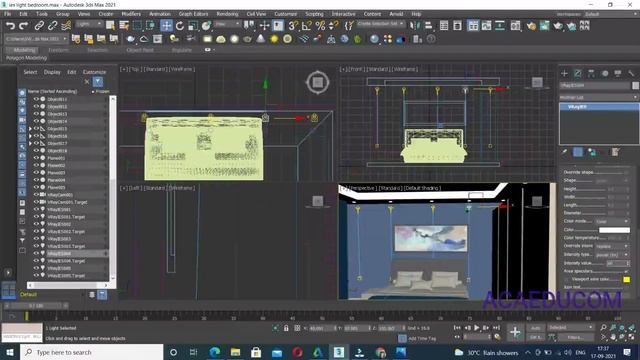Open the Rendering menu
640x360 pixels.
tap(227, 14)
